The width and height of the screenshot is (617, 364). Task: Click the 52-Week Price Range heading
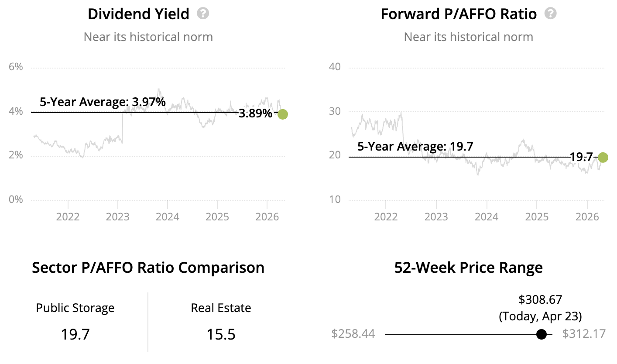click(468, 268)
